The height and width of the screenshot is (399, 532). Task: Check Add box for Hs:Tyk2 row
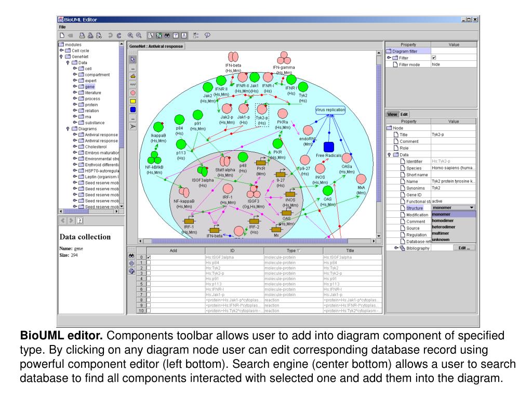(149, 268)
